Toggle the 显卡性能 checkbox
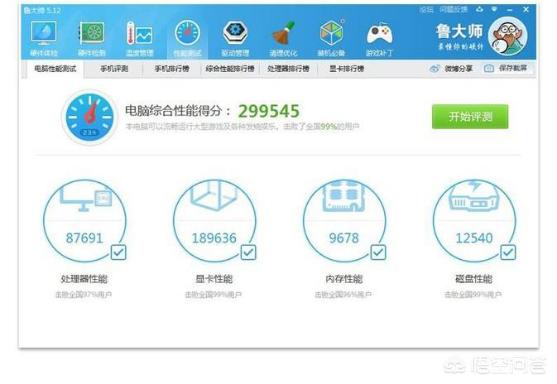The image size is (557, 384). [x=248, y=253]
